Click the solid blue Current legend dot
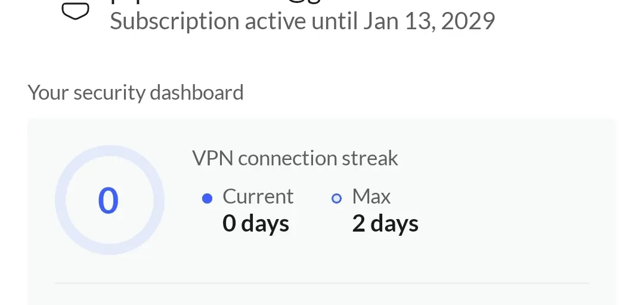 (x=208, y=199)
